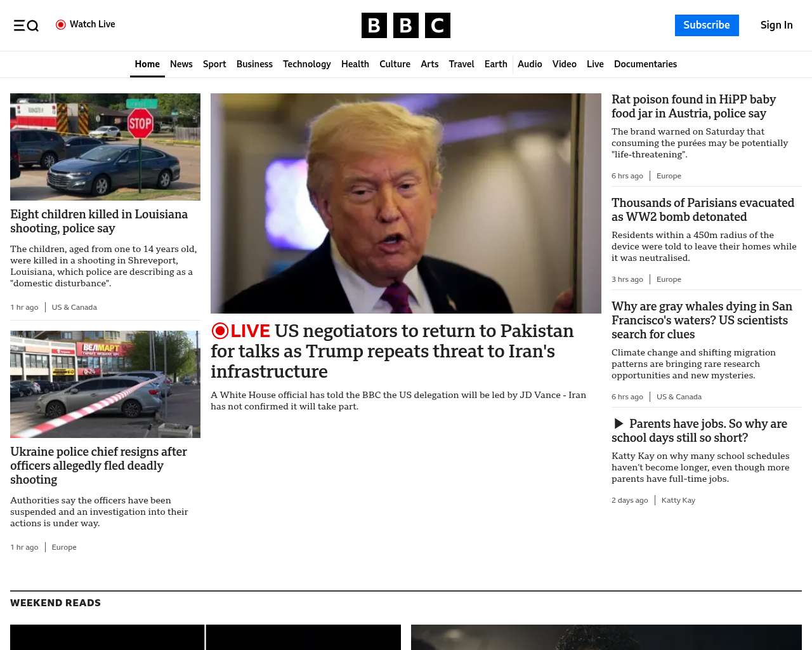The image size is (812, 650).
Task: Click US & Canada tag under Louisiana story
Action: point(74,307)
